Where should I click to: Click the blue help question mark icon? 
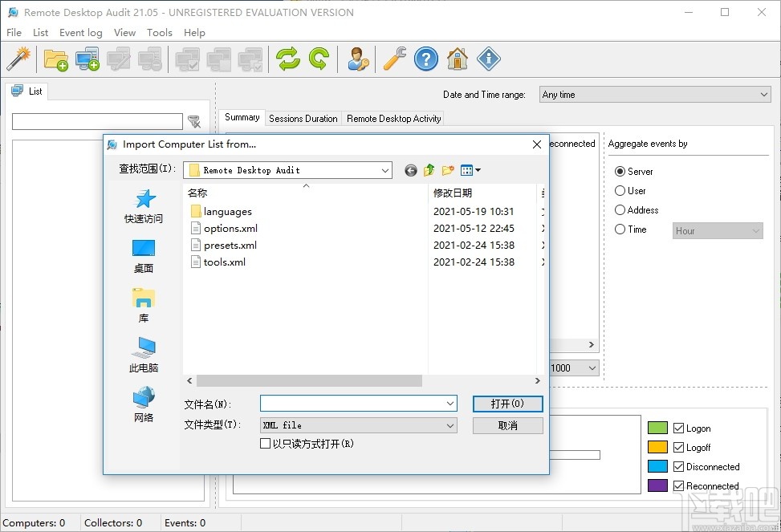[x=425, y=58]
